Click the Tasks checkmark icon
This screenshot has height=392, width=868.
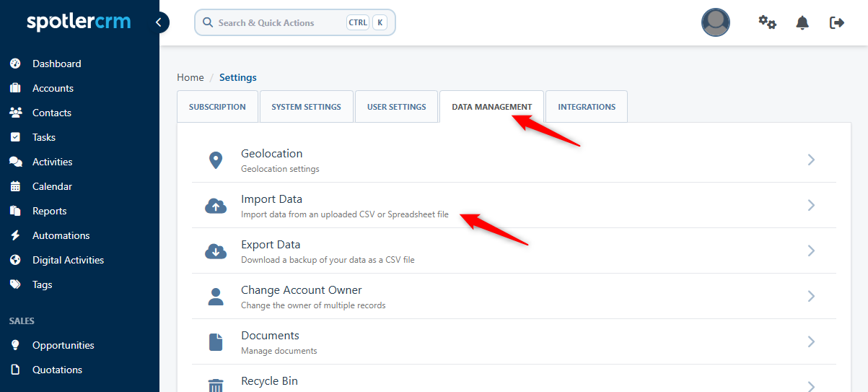point(15,137)
